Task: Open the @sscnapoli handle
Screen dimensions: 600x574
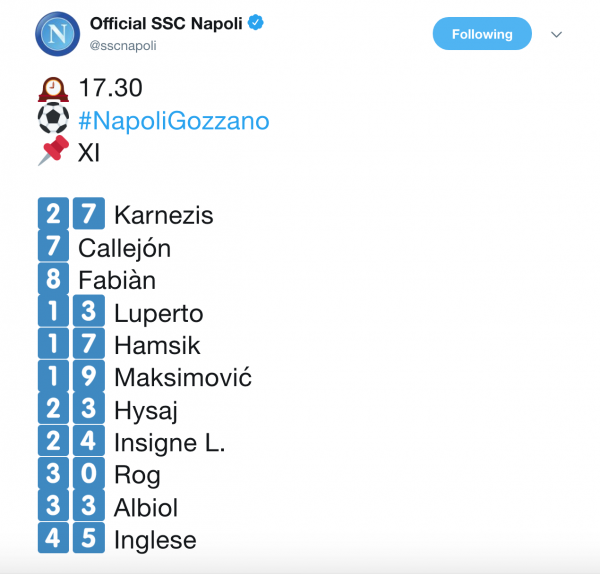Action: point(123,45)
